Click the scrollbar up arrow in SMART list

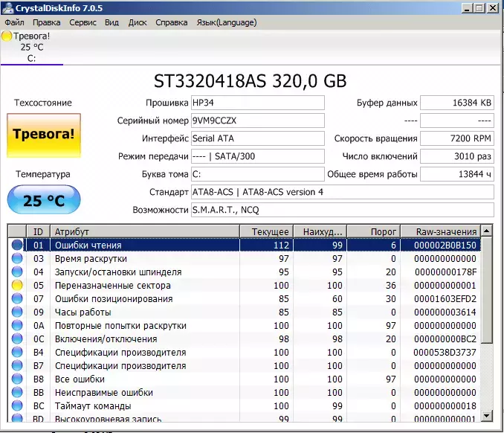(x=487, y=231)
